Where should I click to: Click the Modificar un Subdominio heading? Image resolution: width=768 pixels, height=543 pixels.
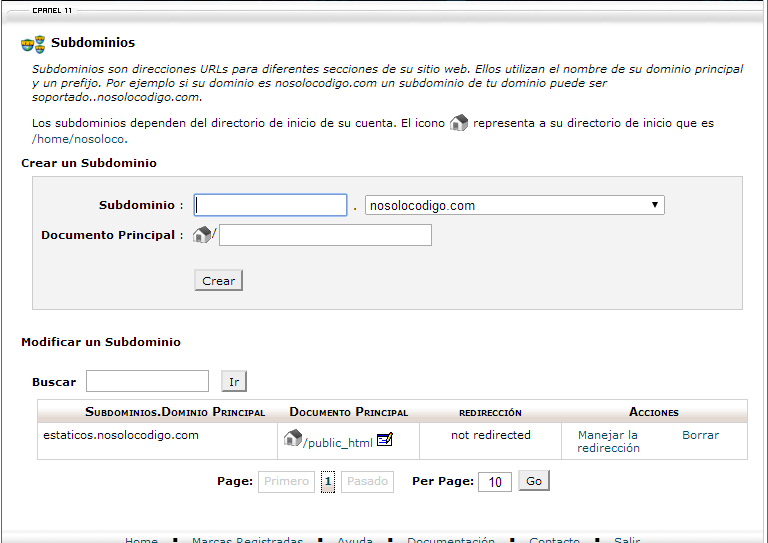[101, 342]
